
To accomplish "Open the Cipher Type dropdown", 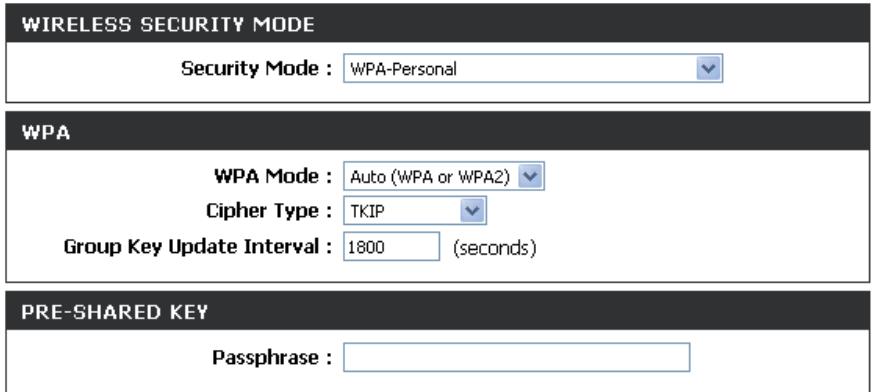I will [x=415, y=210].
